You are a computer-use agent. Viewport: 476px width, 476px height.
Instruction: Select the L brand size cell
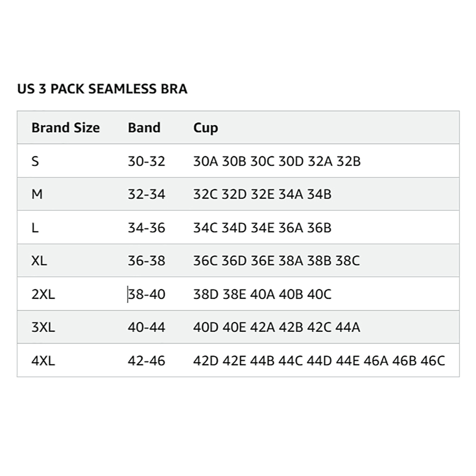pyautogui.click(x=35, y=228)
